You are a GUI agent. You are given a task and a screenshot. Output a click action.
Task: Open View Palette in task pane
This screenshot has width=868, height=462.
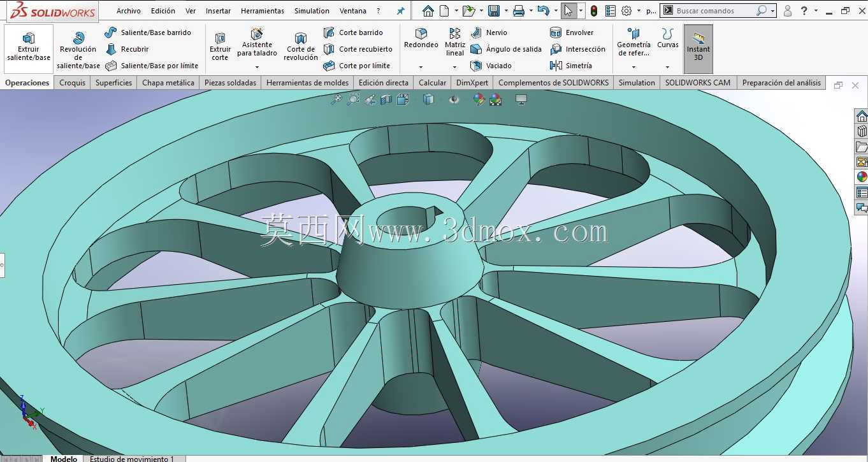862,162
